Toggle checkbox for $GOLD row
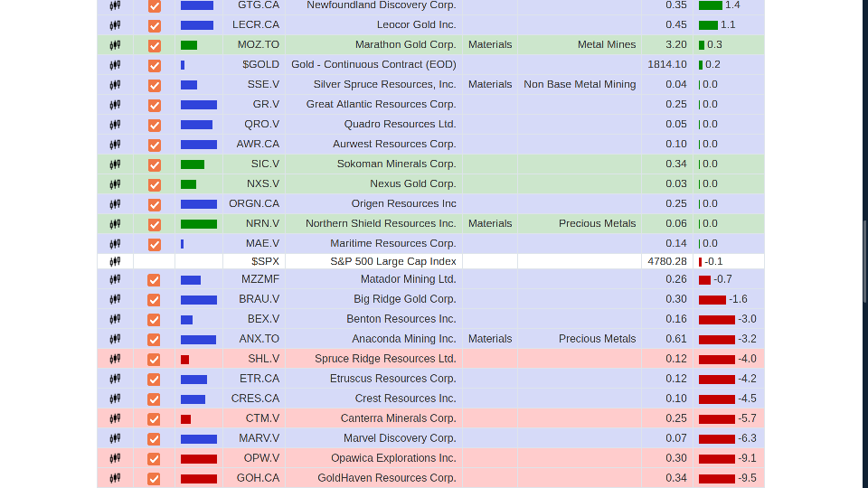Screen dimensions: 868x488 154,66
